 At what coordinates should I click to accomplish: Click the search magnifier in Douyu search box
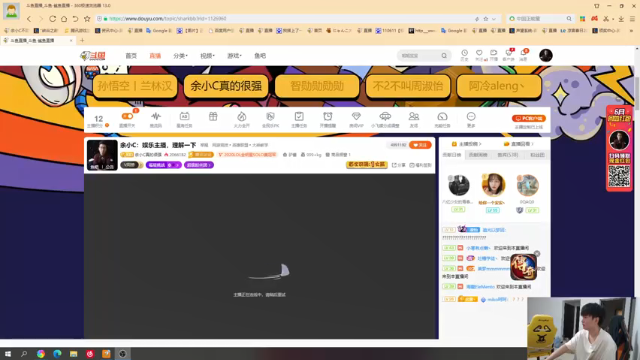[444, 56]
